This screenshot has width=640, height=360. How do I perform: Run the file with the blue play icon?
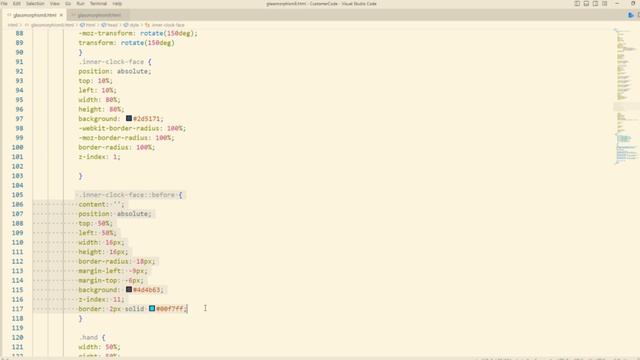[x=631, y=15]
